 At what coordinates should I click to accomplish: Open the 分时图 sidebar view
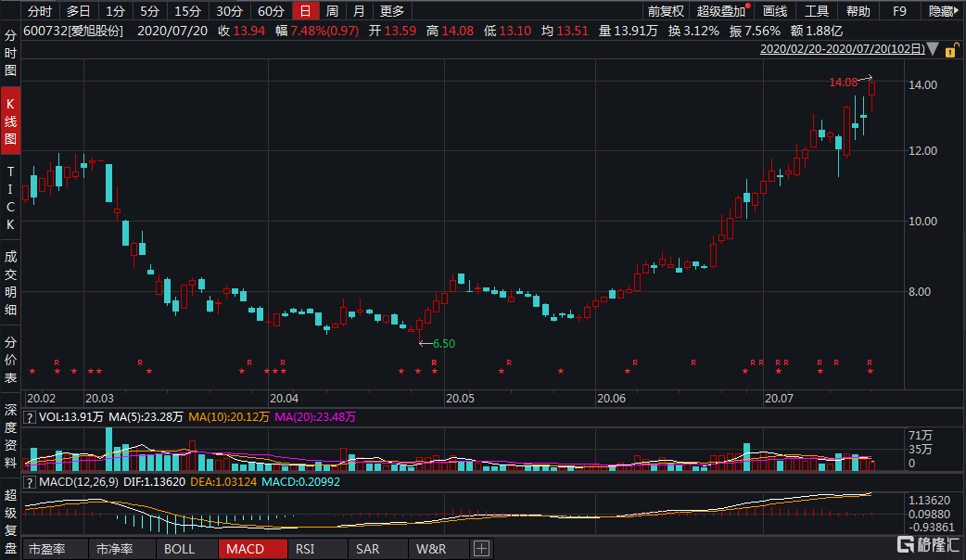tap(10, 53)
